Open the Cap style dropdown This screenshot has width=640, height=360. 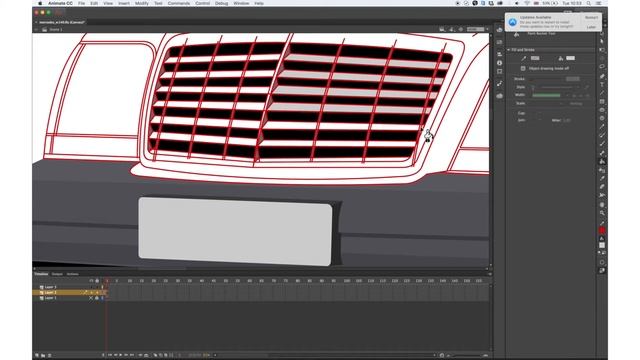pyautogui.click(x=539, y=113)
